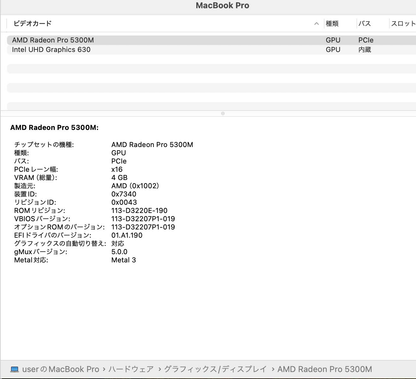The image size is (416, 379).
Task: Click the VRAM value 4 GB
Action: 119,178
